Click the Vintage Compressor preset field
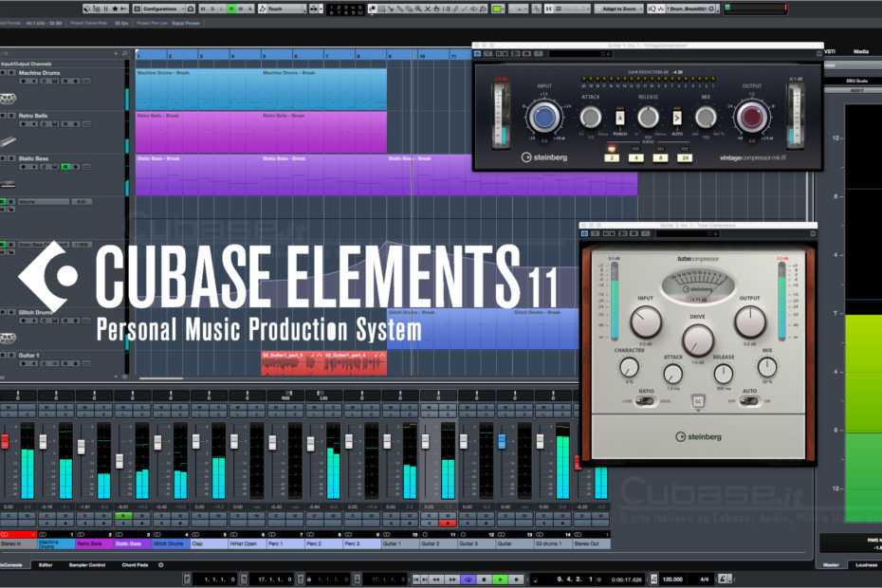 pos(575,53)
